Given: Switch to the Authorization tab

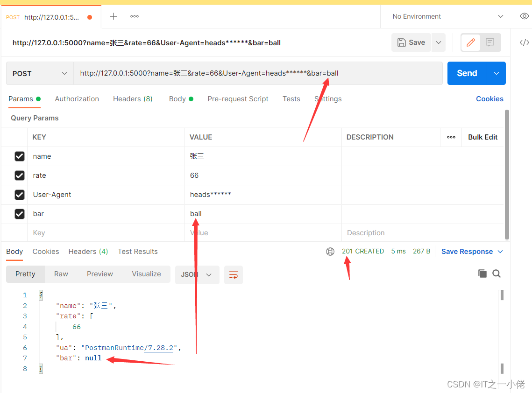Looking at the screenshot, I should [77, 99].
